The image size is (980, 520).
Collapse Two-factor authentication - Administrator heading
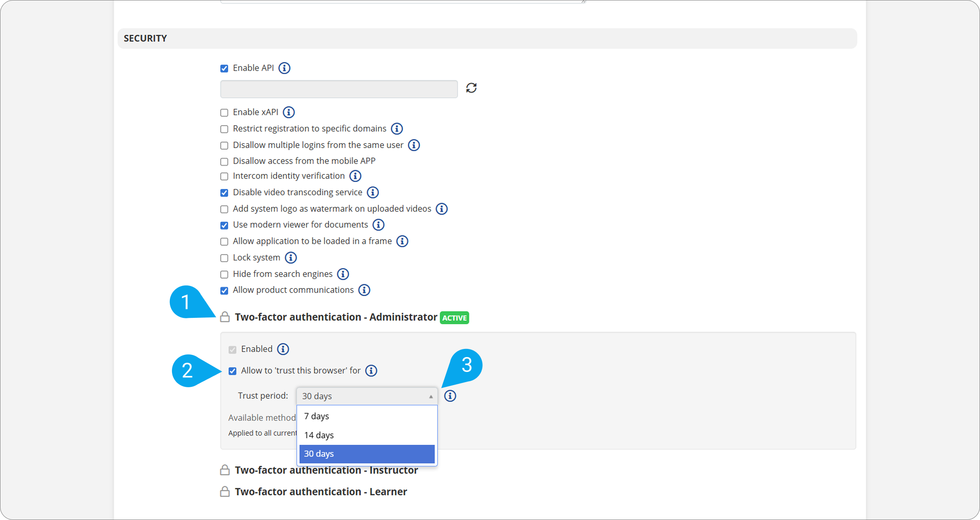(x=335, y=317)
